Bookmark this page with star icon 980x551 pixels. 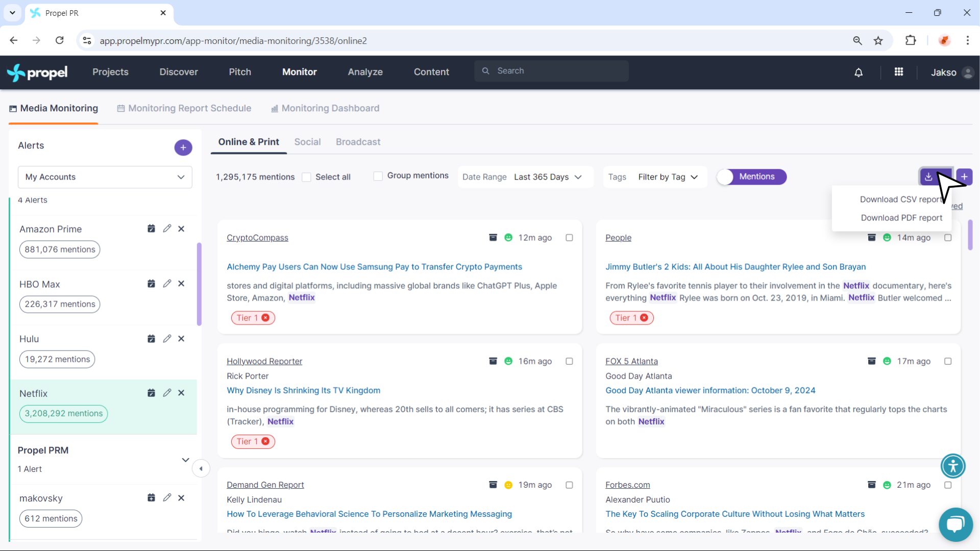pos(878,40)
